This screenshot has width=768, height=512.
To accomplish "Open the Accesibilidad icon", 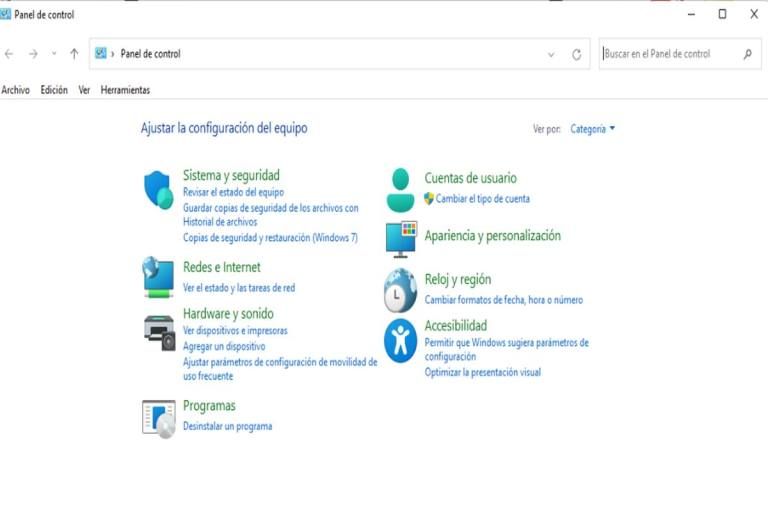I will point(400,340).
